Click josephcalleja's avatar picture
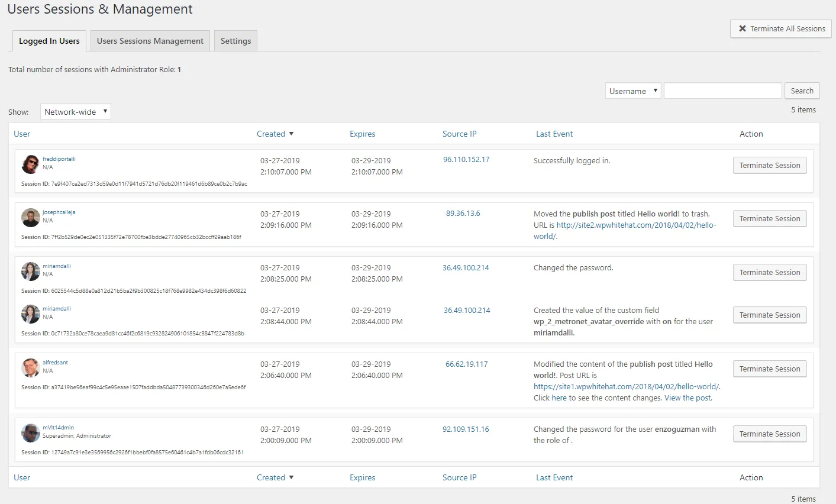 [30, 218]
